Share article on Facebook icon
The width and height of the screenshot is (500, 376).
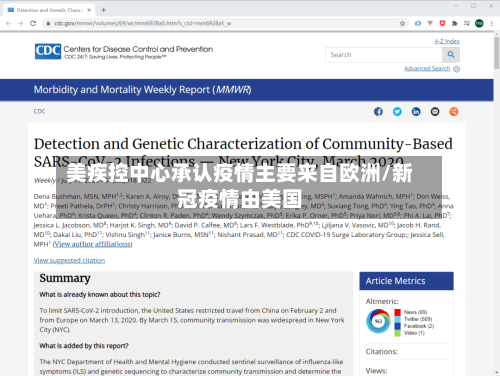pyautogui.click(x=378, y=112)
